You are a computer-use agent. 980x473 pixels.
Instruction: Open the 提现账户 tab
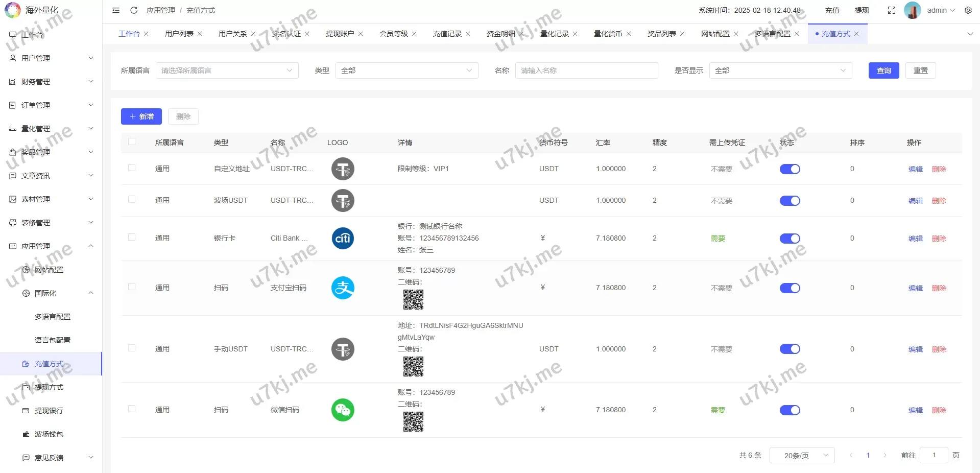point(340,33)
